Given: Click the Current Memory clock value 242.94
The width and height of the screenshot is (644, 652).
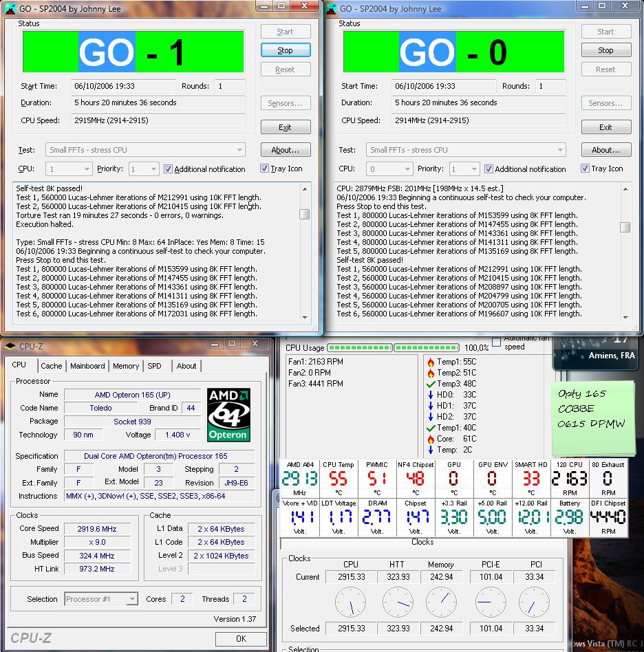Looking at the screenshot, I should point(442,577).
